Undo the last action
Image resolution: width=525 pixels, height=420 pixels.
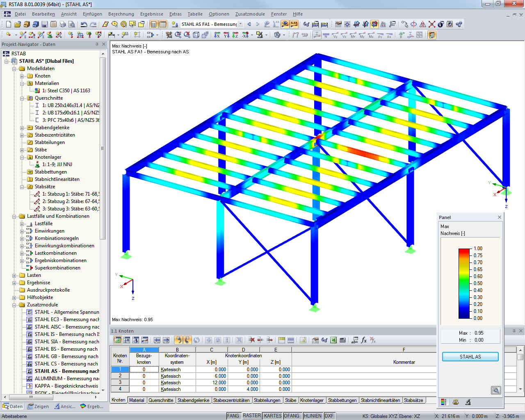click(84, 24)
